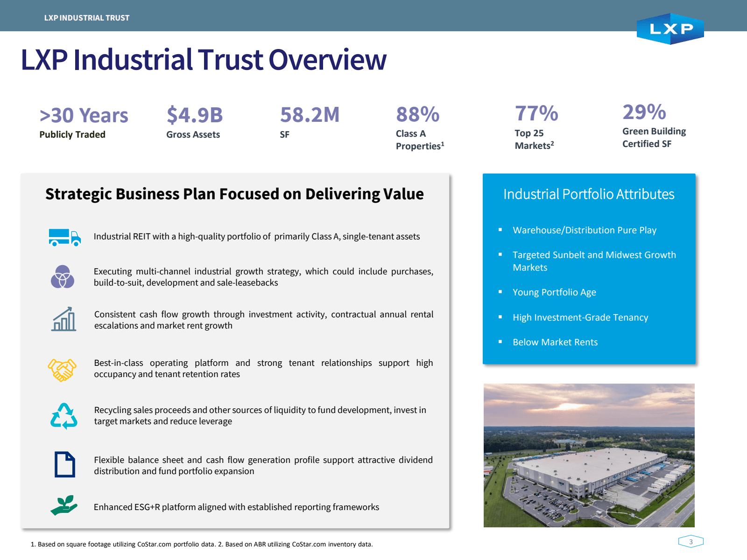Click the overlapping circles Venn icon
The image size is (747, 560).
(x=63, y=277)
